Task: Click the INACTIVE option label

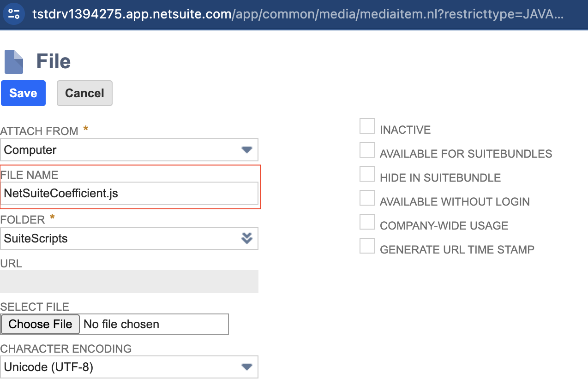Action: coord(405,130)
